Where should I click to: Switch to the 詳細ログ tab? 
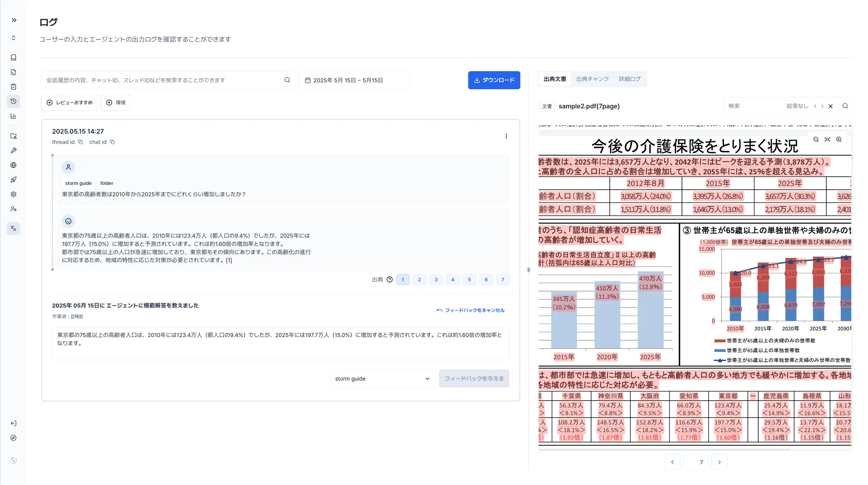pos(629,79)
